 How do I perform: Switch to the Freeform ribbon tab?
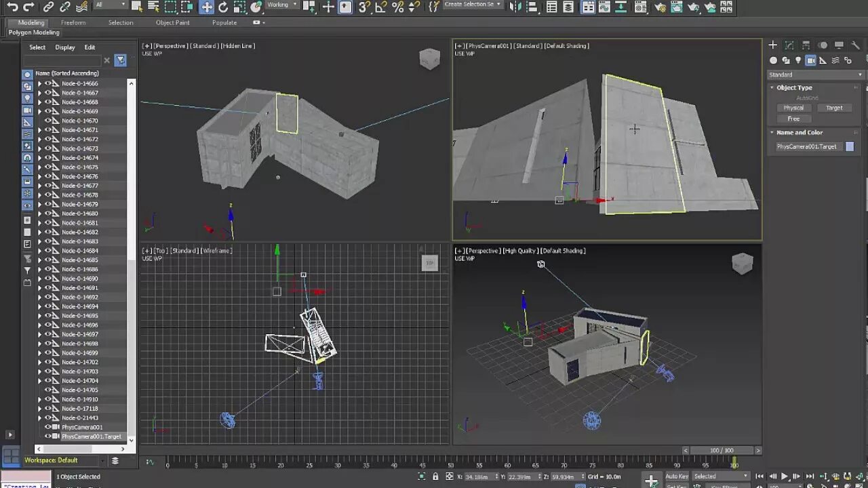pyautogui.click(x=73, y=22)
